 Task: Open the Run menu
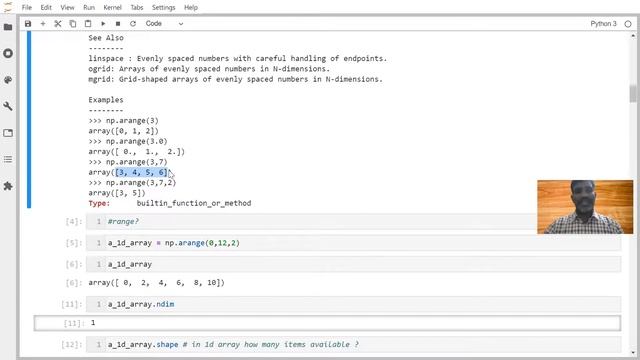pyautogui.click(x=89, y=7)
